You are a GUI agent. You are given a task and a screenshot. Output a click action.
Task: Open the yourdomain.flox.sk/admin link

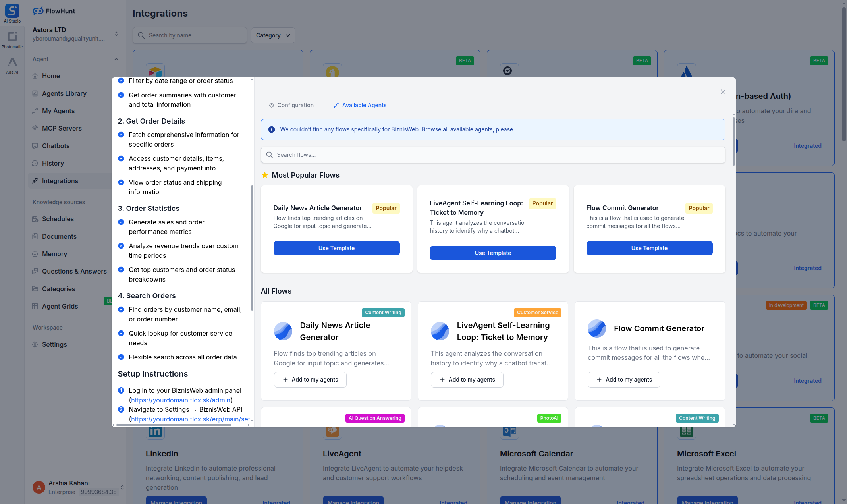180,400
